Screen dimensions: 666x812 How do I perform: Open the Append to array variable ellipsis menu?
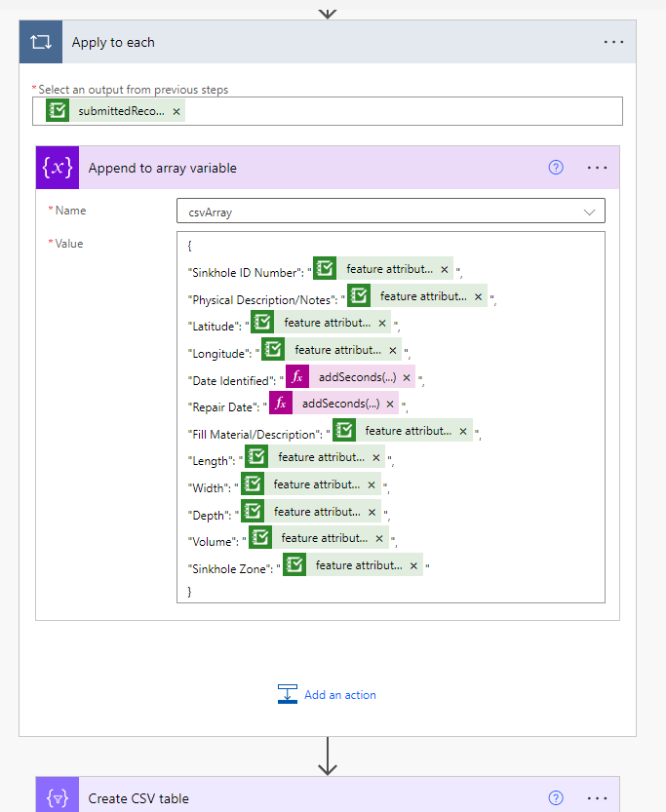(x=598, y=168)
